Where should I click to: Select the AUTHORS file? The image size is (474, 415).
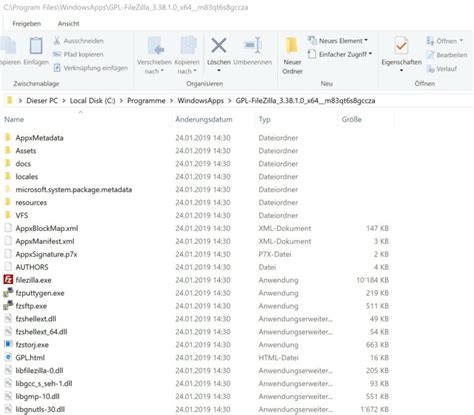click(32, 267)
